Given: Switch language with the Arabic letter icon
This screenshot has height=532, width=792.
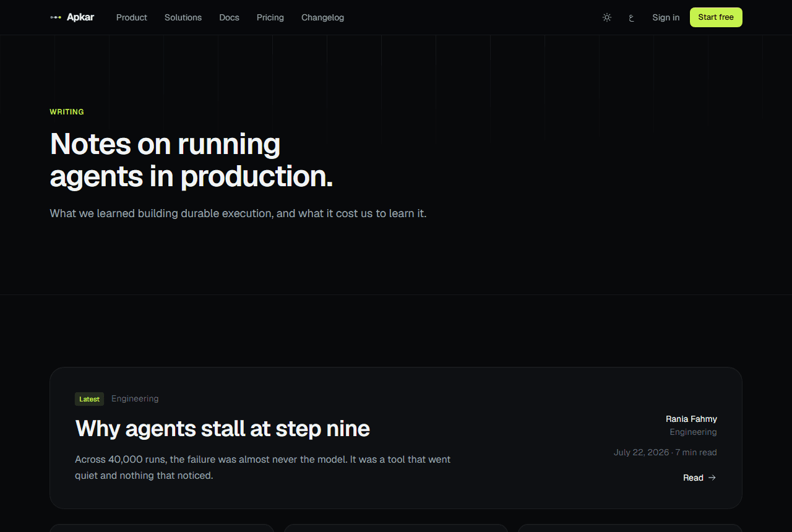Looking at the screenshot, I should pyautogui.click(x=631, y=17).
